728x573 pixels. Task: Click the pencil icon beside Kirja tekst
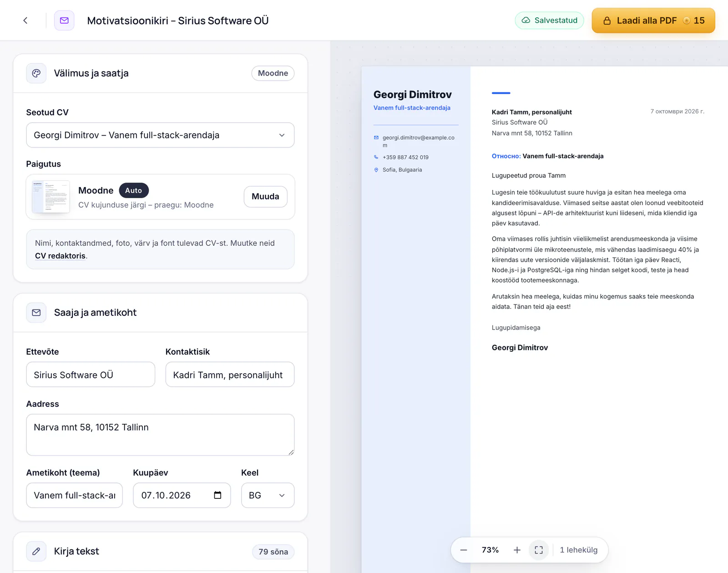[36, 552]
